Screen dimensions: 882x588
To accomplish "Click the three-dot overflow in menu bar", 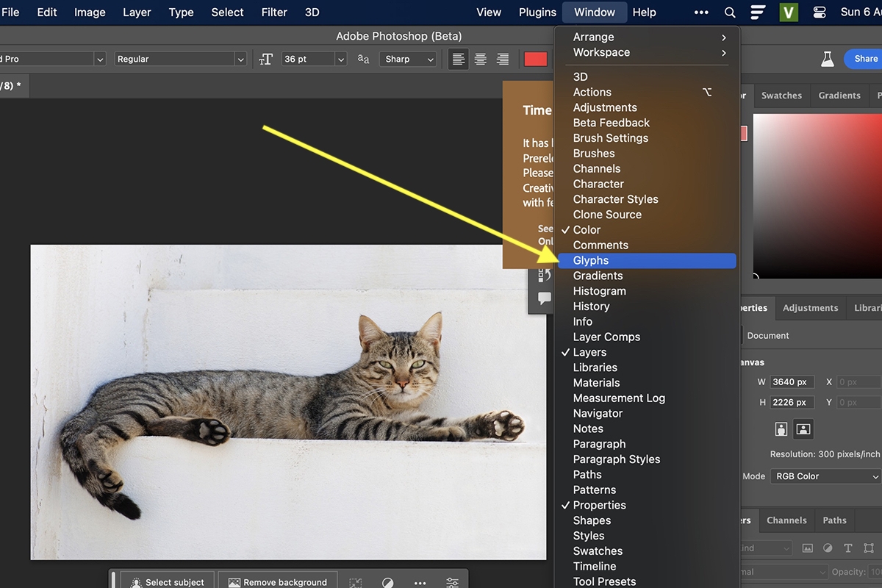I will pyautogui.click(x=701, y=12).
